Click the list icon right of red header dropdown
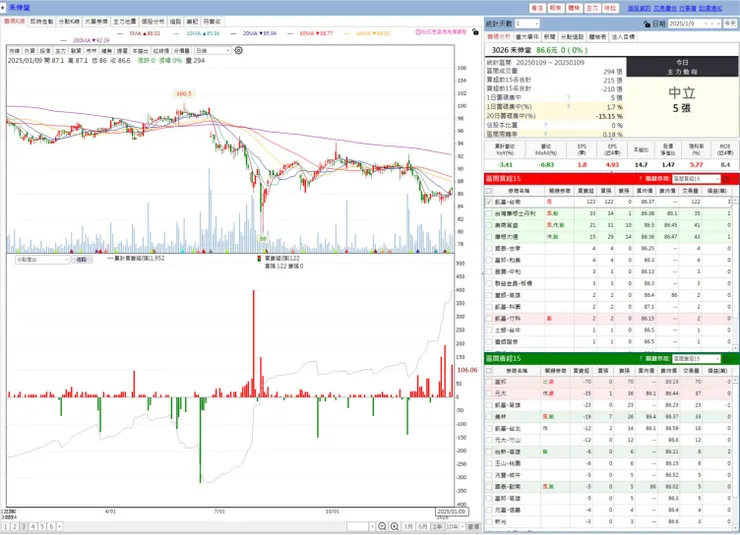The width and height of the screenshot is (740, 535). coord(727,179)
